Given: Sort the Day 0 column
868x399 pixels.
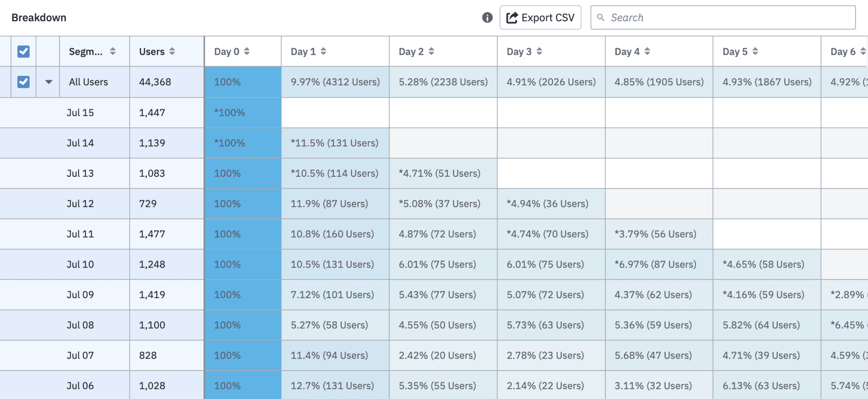Looking at the screenshot, I should (x=248, y=51).
